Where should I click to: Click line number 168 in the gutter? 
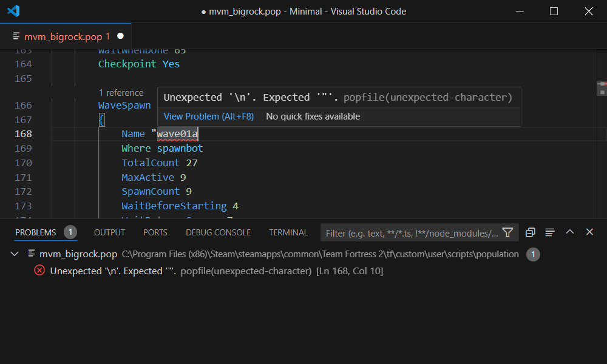coord(23,134)
